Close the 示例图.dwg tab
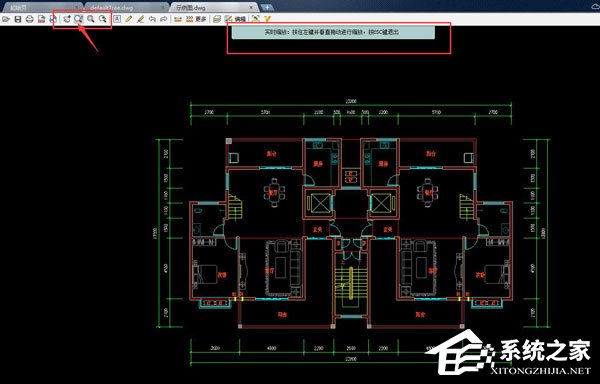This screenshot has width=600, height=384. [251, 7]
